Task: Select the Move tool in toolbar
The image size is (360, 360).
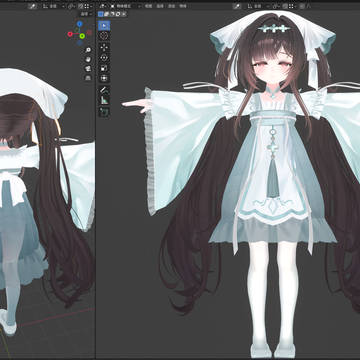Action: click(104, 47)
